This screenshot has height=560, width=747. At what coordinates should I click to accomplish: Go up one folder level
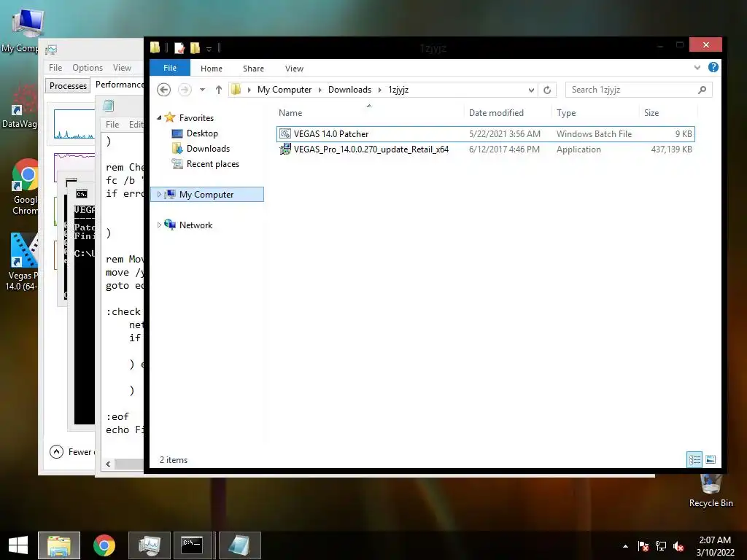218,90
